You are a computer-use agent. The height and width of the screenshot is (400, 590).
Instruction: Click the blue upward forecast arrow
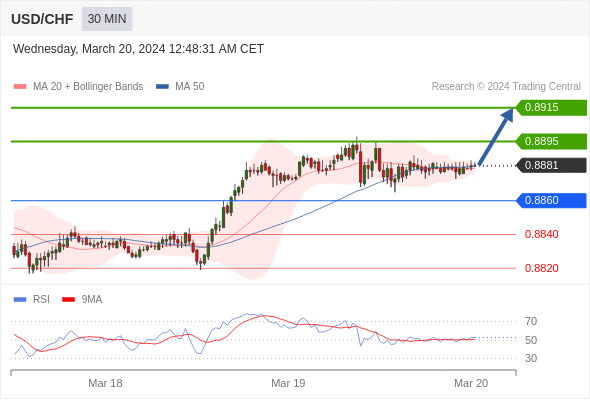(x=496, y=136)
